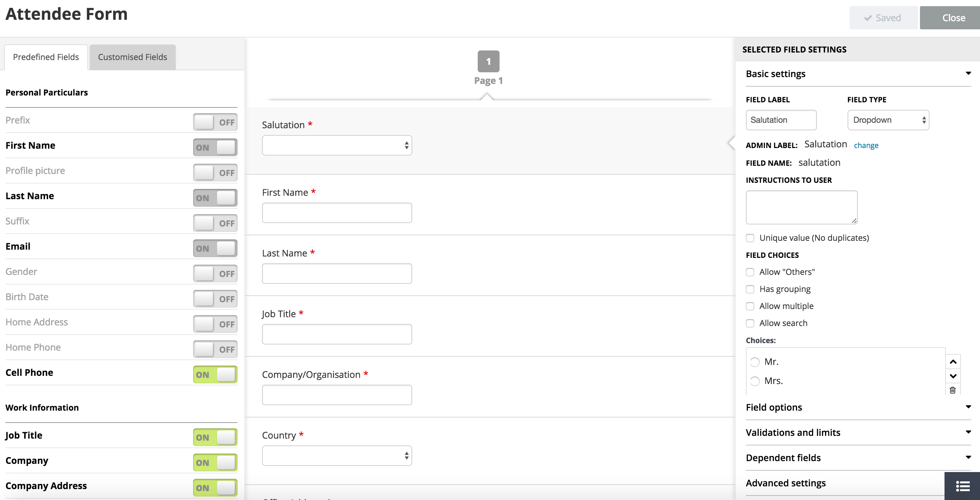Turn on the Prefix field toggle
980x500 pixels.
215,122
